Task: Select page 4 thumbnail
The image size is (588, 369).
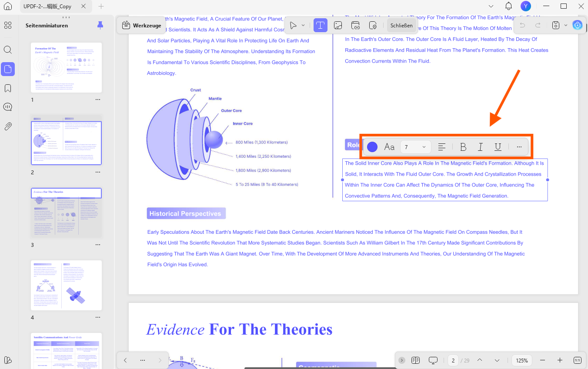Action: pyautogui.click(x=66, y=286)
